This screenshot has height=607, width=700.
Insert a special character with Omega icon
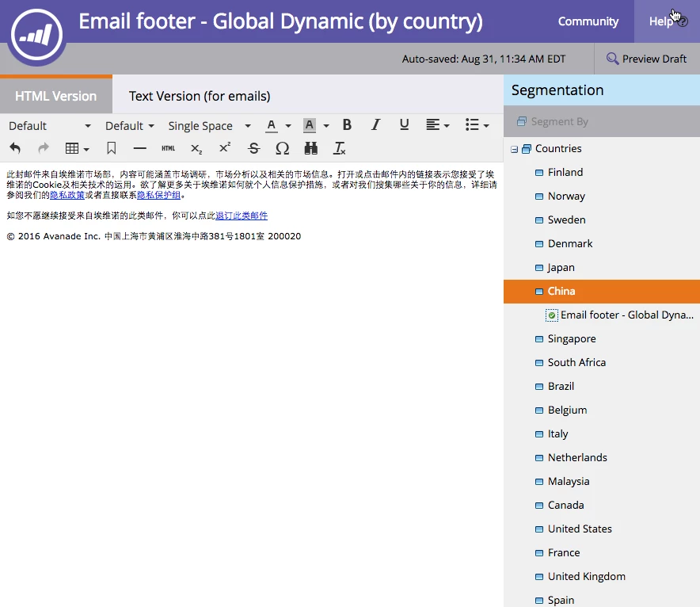pos(283,148)
